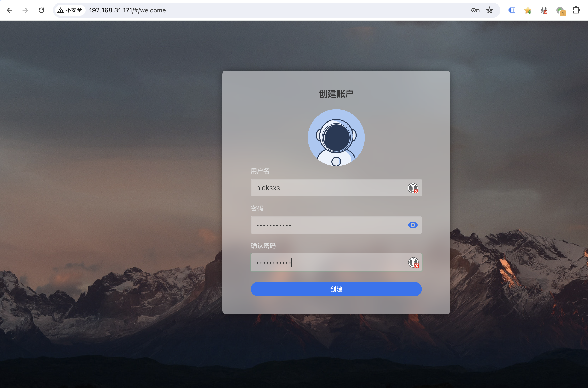Click the browser back arrow

coord(9,10)
